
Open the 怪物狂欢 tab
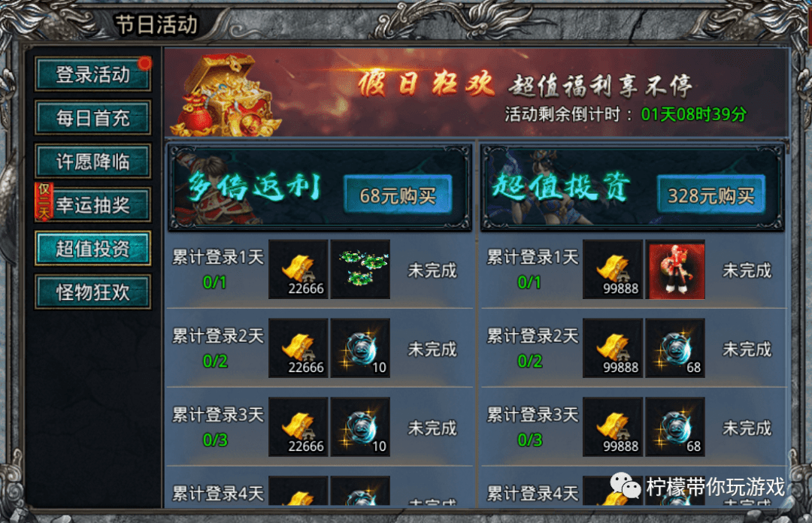(92, 292)
